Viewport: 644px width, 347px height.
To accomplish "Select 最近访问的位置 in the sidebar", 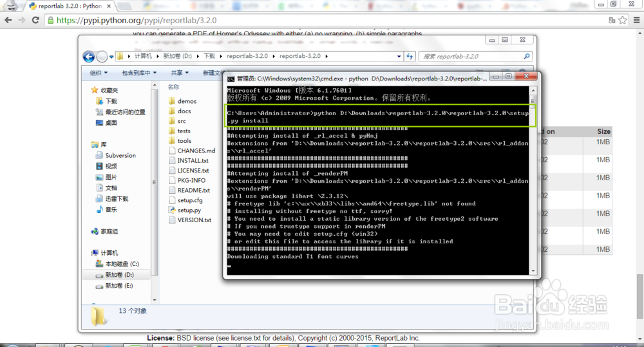I will click(121, 112).
